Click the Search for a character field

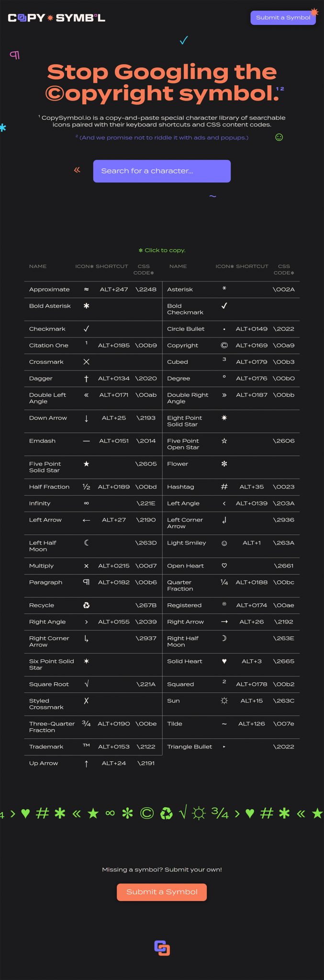coord(162,171)
